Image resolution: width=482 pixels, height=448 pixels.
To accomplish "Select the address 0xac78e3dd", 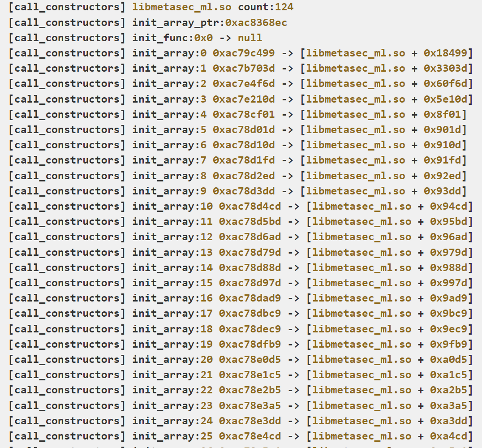I will click(250, 421).
